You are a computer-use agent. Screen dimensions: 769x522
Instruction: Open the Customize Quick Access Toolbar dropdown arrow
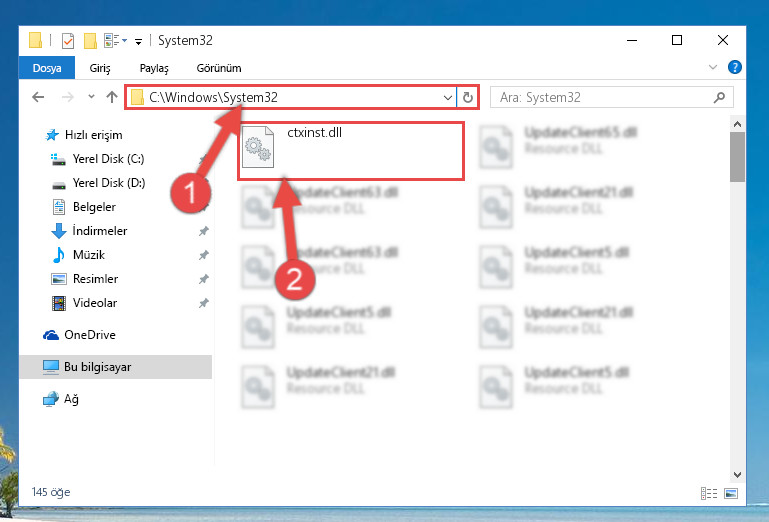(x=138, y=42)
